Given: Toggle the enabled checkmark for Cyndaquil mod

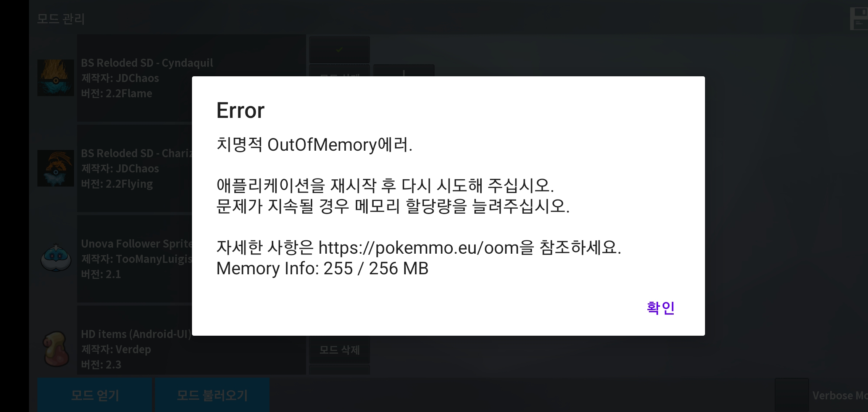Looking at the screenshot, I should coord(339,50).
